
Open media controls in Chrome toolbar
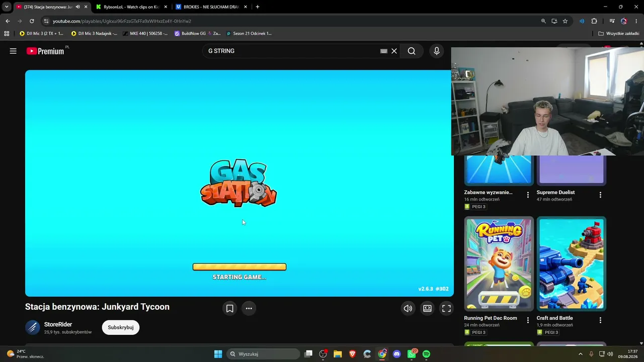click(612, 21)
